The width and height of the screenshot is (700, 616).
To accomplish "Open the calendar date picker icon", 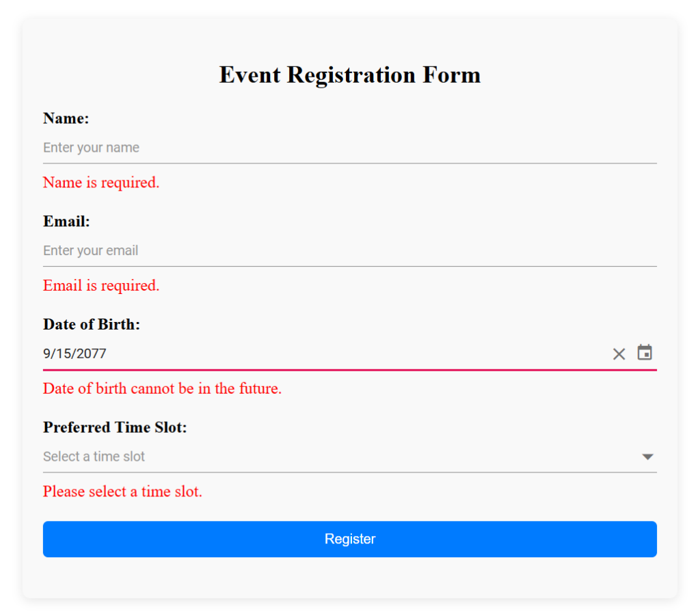I will 645,353.
